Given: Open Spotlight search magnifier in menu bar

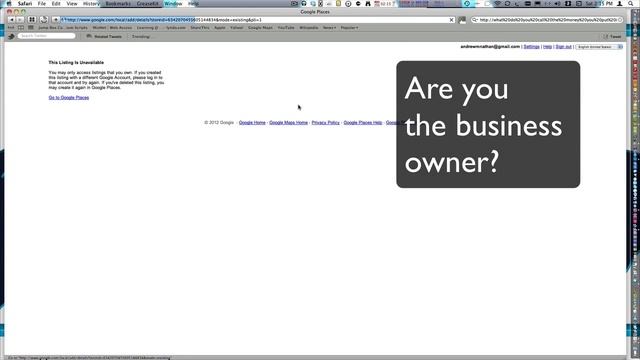Looking at the screenshot, I should click(631, 3).
